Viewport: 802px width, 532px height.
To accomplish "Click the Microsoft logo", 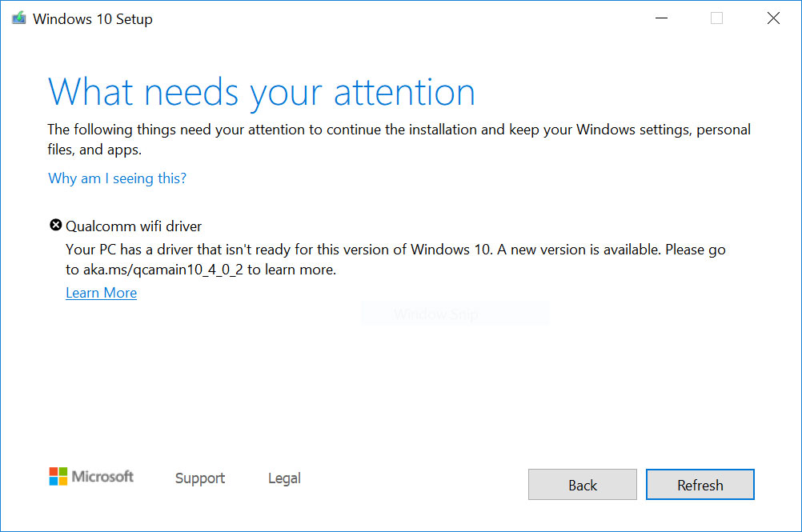I will click(91, 476).
